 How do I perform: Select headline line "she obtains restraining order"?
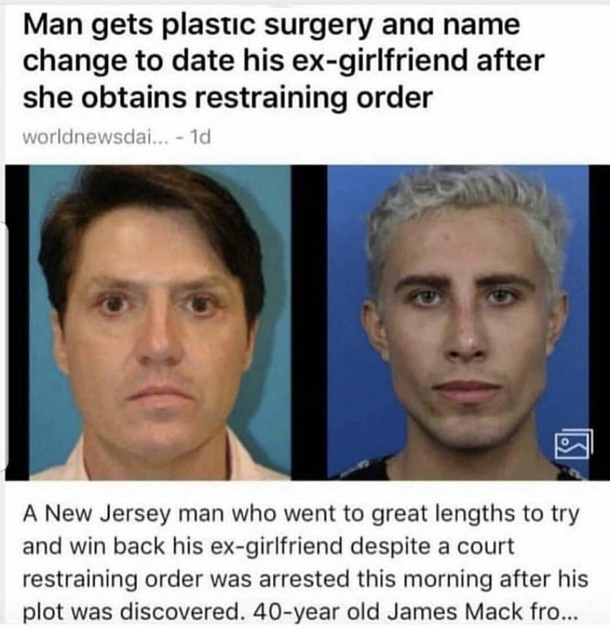227,98
